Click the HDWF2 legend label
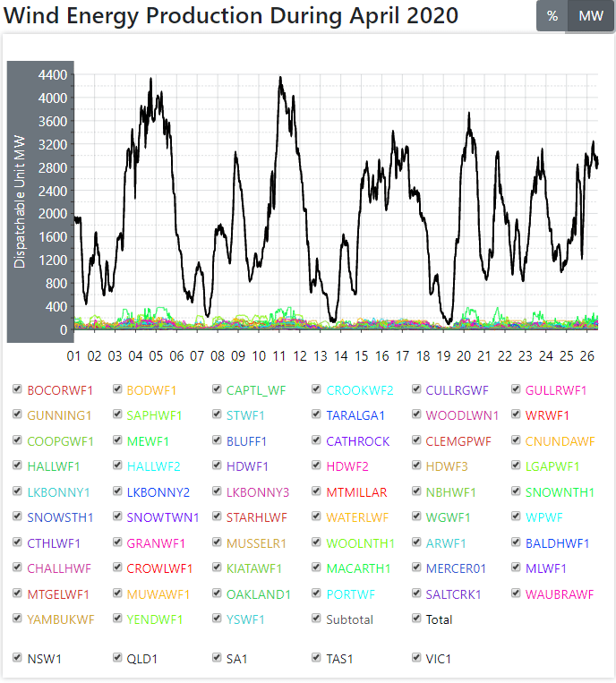Screen dimensions: 616x683 [x=347, y=466]
